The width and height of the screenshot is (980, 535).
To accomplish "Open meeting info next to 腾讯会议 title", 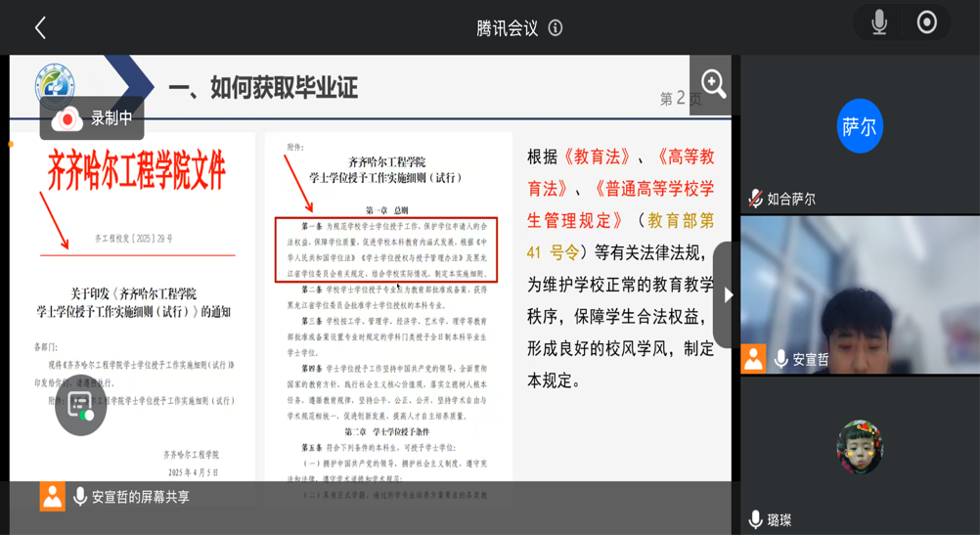I will point(556,27).
